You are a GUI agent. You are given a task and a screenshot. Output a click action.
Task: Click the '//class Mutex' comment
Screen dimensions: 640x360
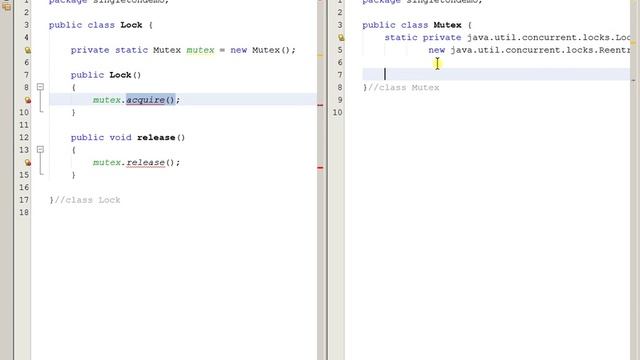tap(403, 88)
